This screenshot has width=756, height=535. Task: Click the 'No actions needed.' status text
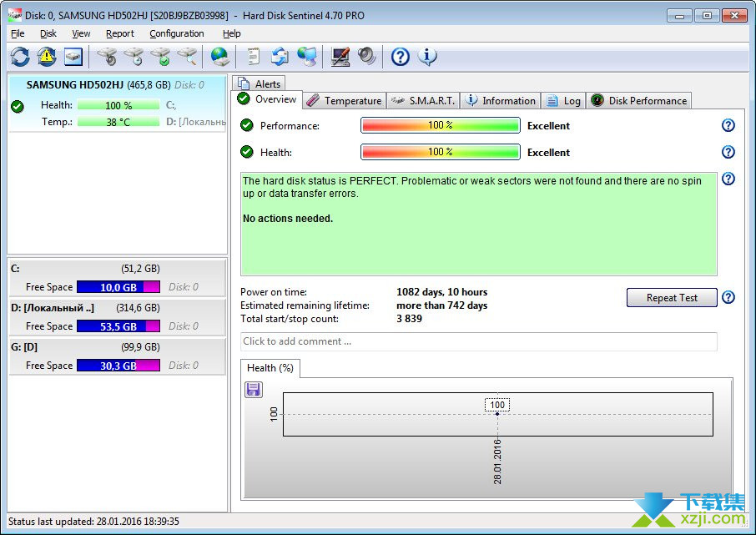[x=288, y=219]
